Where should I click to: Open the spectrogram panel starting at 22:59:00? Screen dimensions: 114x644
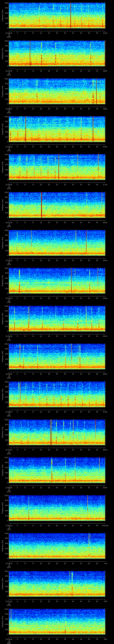coord(57,508)
